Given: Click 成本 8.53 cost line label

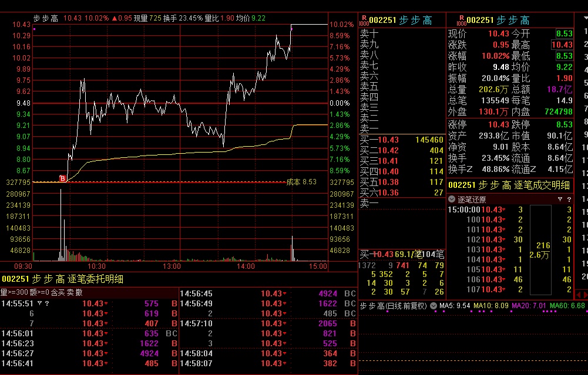Looking at the screenshot, I should [x=301, y=182].
